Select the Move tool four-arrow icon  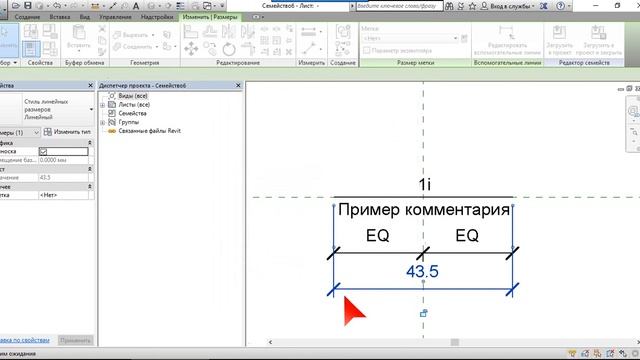click(x=191, y=49)
